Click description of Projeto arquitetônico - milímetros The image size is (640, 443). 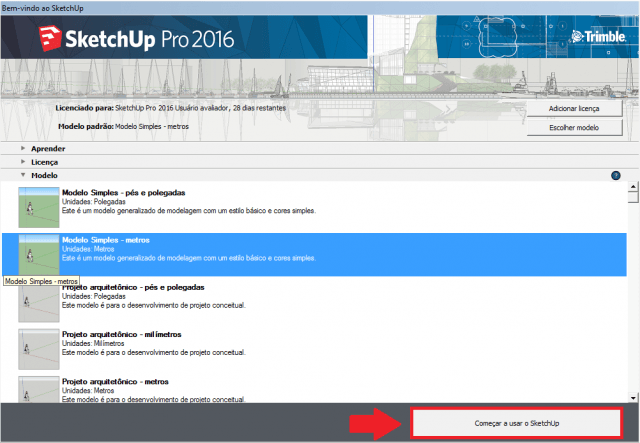[x=154, y=352]
